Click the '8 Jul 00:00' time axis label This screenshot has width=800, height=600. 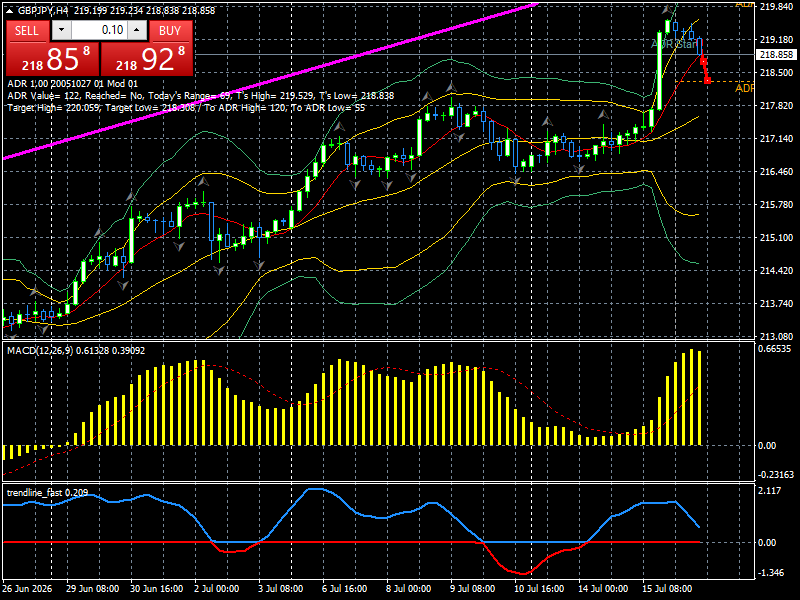[x=409, y=589]
